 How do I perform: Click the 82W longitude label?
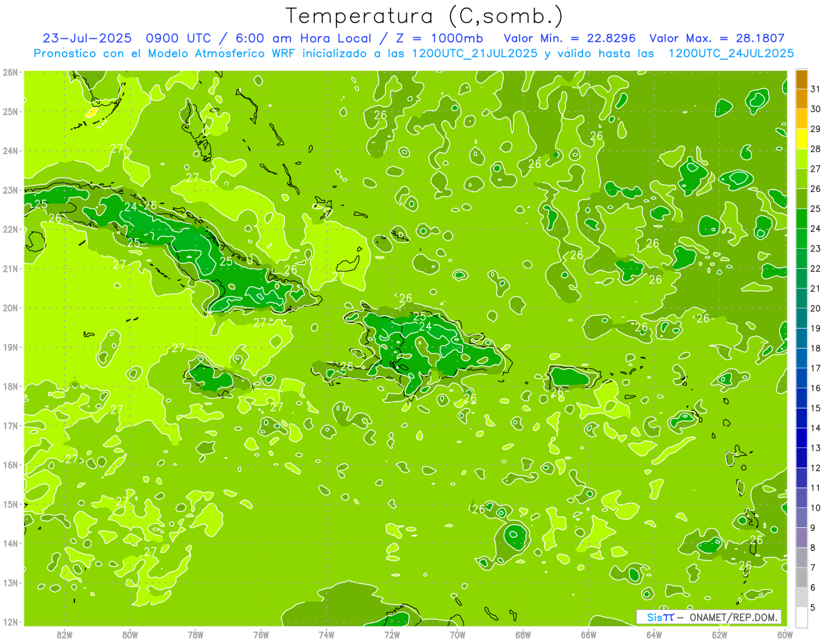[x=65, y=634]
